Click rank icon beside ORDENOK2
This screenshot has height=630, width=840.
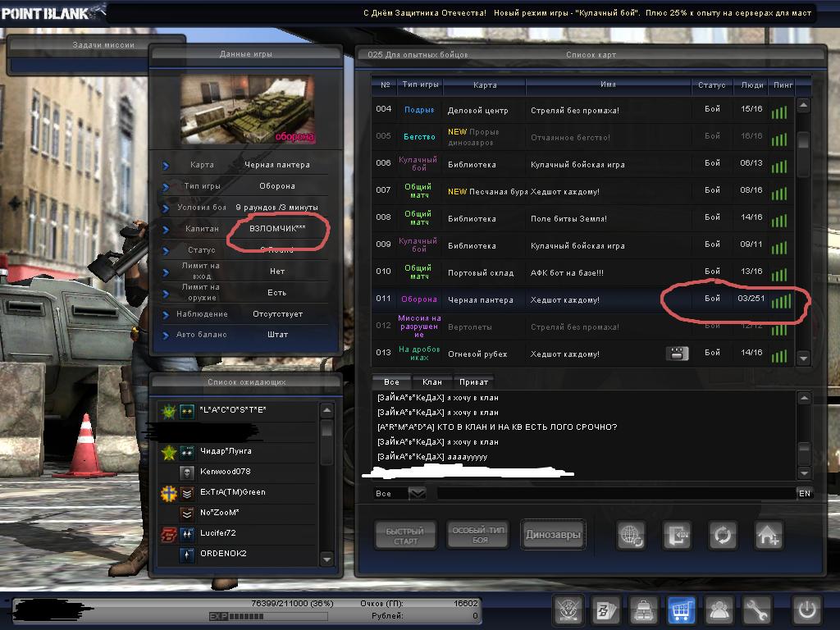[x=186, y=555]
